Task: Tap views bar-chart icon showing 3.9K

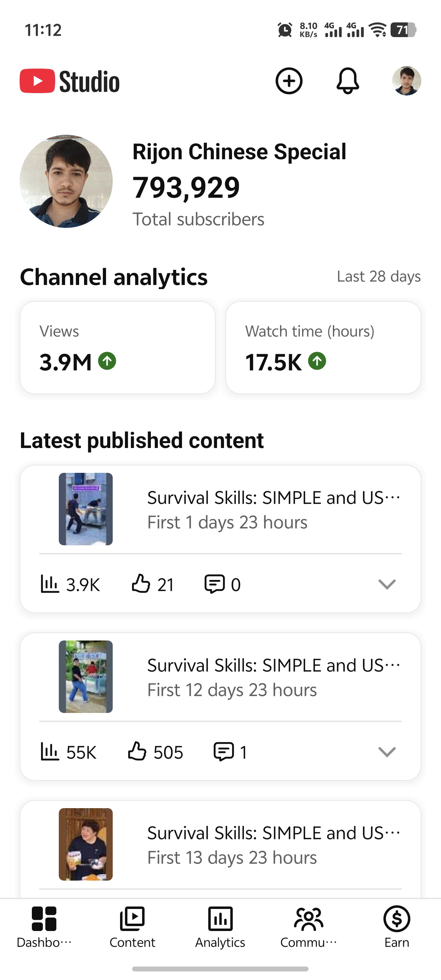Action: (50, 584)
